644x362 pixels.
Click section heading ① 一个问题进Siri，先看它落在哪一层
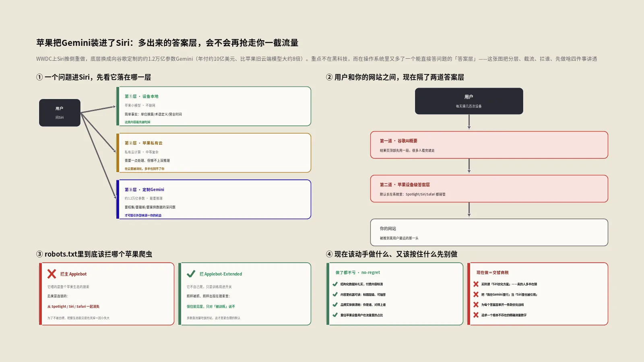[x=93, y=77]
